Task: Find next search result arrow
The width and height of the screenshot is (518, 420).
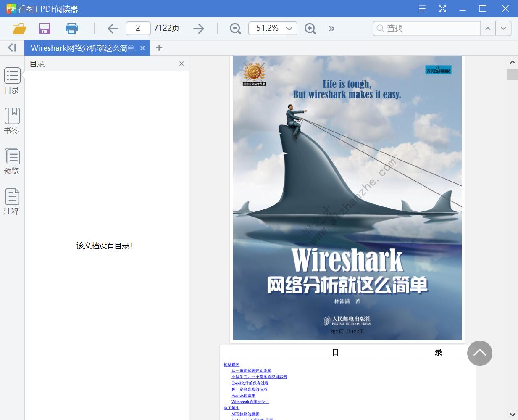Action: coord(503,28)
